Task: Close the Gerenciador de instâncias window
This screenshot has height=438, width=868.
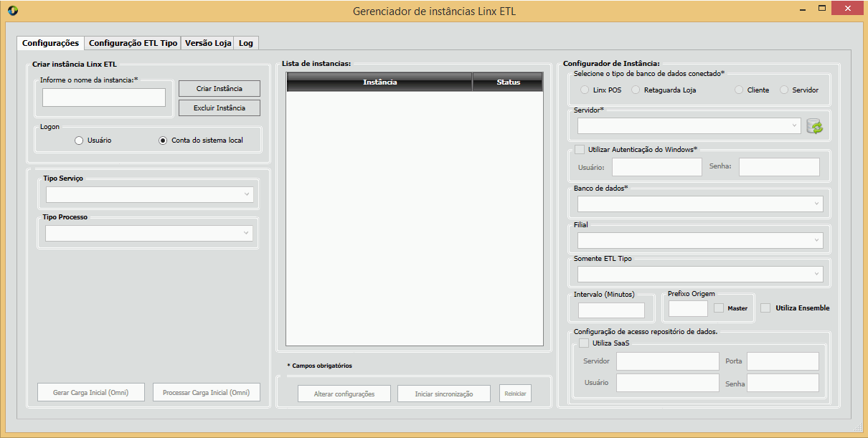Action: [x=849, y=8]
